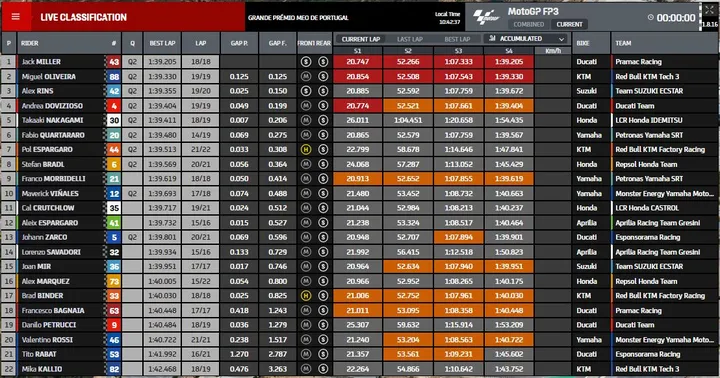Click number 41 badge of Aleix Espargaro
The height and width of the screenshot is (378, 720).
click(x=114, y=223)
